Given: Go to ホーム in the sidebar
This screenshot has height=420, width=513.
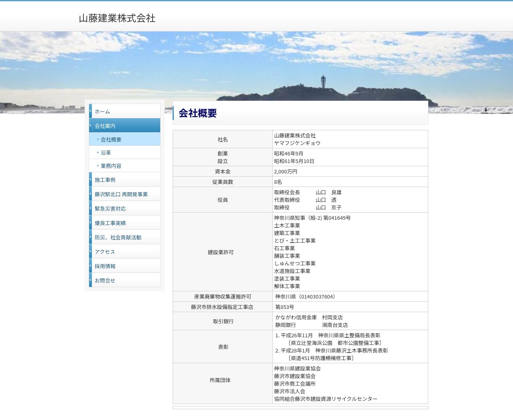Looking at the screenshot, I should pyautogui.click(x=125, y=111).
